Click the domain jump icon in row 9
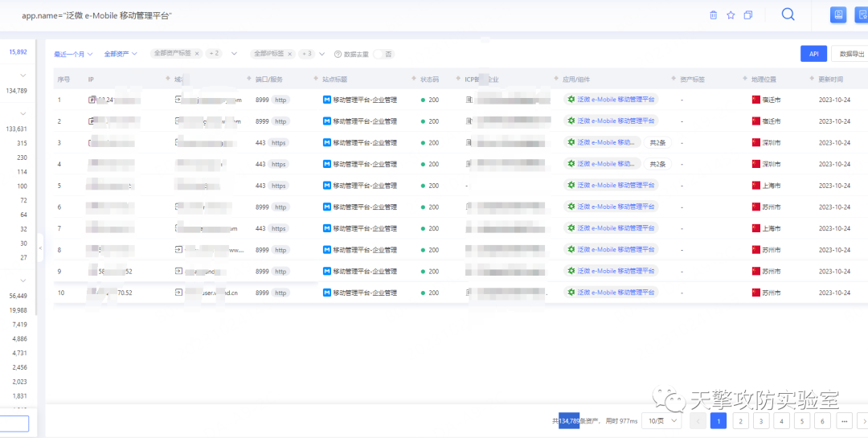 pyautogui.click(x=178, y=272)
